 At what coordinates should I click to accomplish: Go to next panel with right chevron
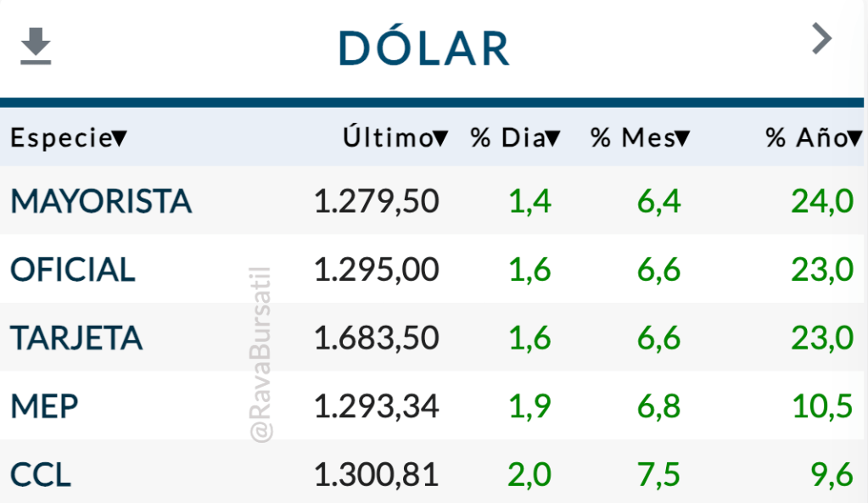click(821, 39)
